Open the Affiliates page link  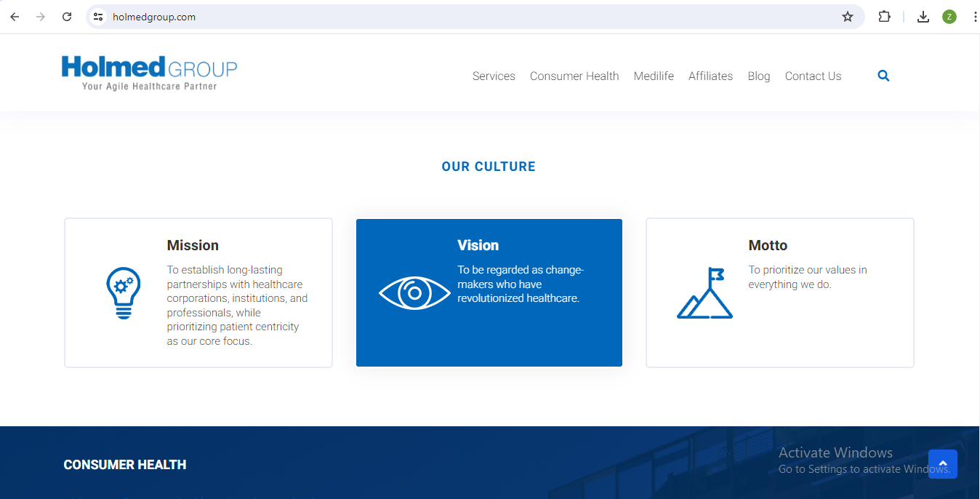pyautogui.click(x=710, y=76)
